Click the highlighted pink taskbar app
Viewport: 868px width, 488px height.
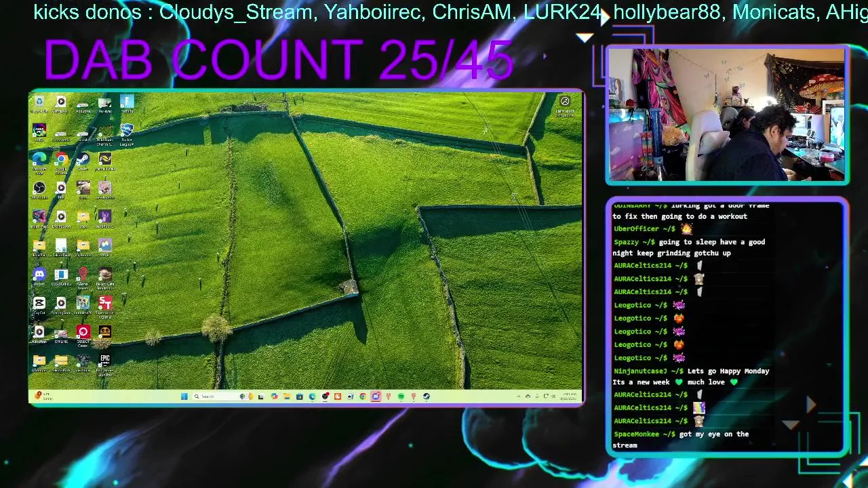coord(376,396)
